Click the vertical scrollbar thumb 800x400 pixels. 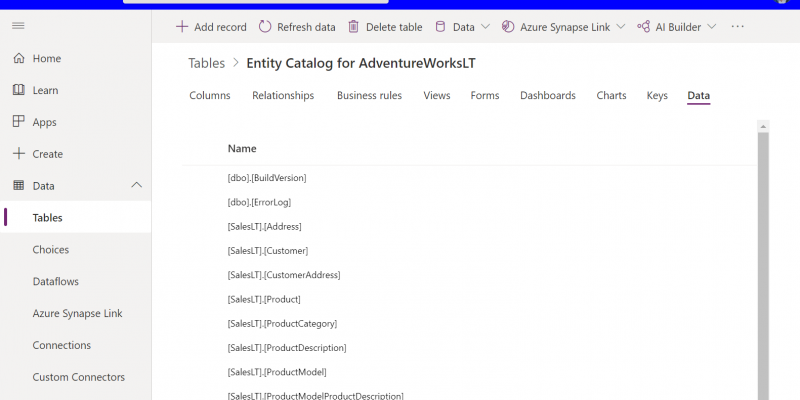[x=763, y=266]
